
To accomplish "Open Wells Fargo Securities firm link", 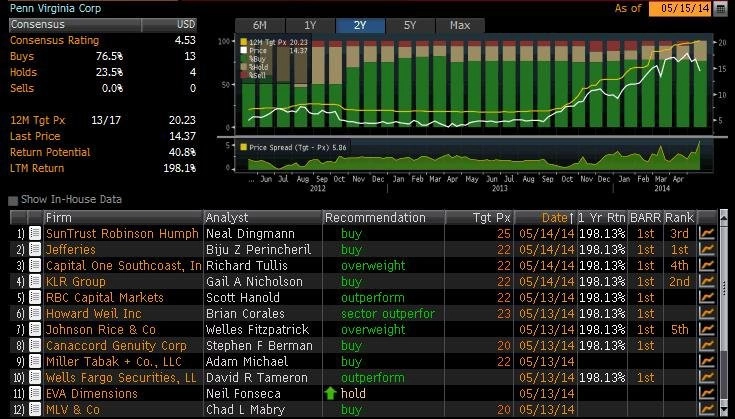I will point(120,377).
